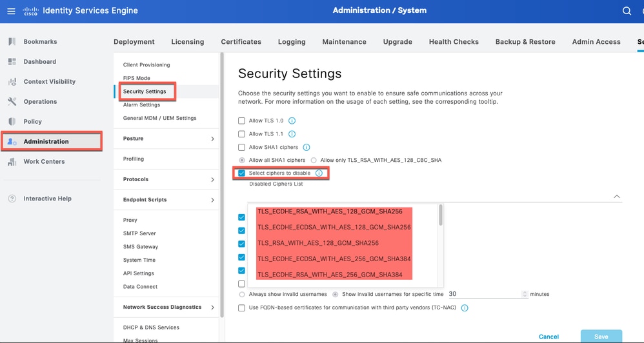Show info tooltip for Allow TLS 1.0
Image resolution: width=644 pixels, height=343 pixels.
click(292, 121)
